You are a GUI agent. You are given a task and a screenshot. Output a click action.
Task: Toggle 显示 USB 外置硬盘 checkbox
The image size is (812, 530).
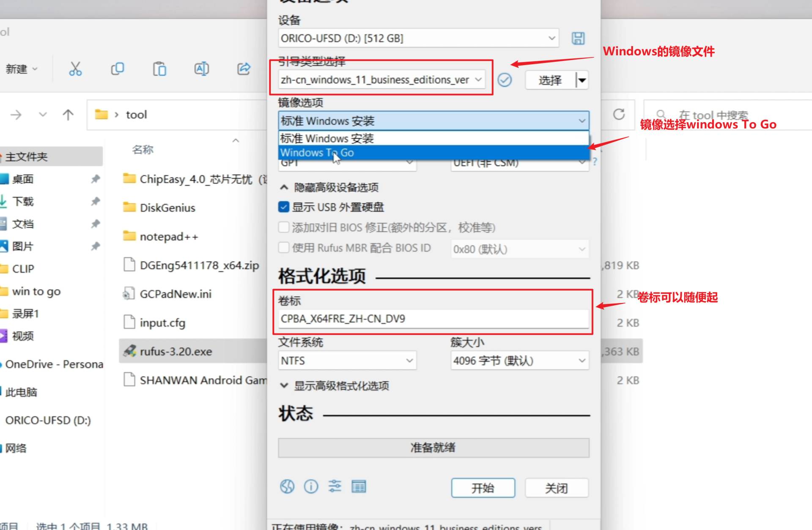point(283,207)
